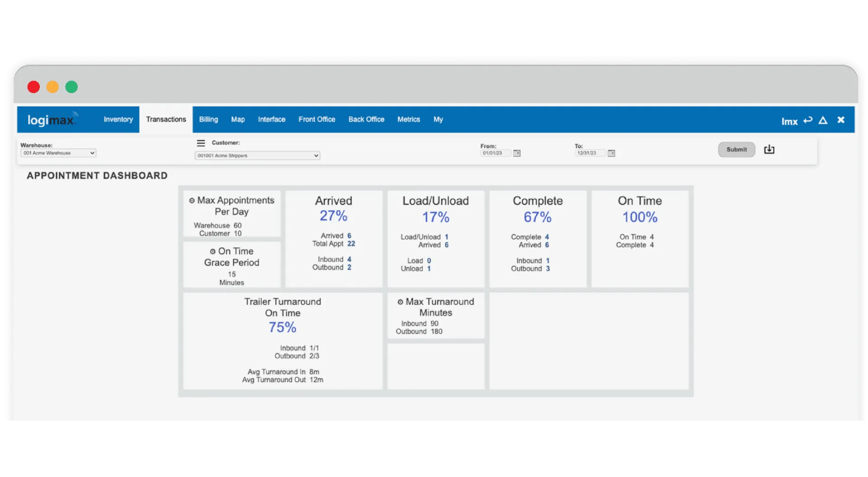This screenshot has height=477, width=868.
Task: Click the triangle alert icon in header
Action: pos(823,120)
